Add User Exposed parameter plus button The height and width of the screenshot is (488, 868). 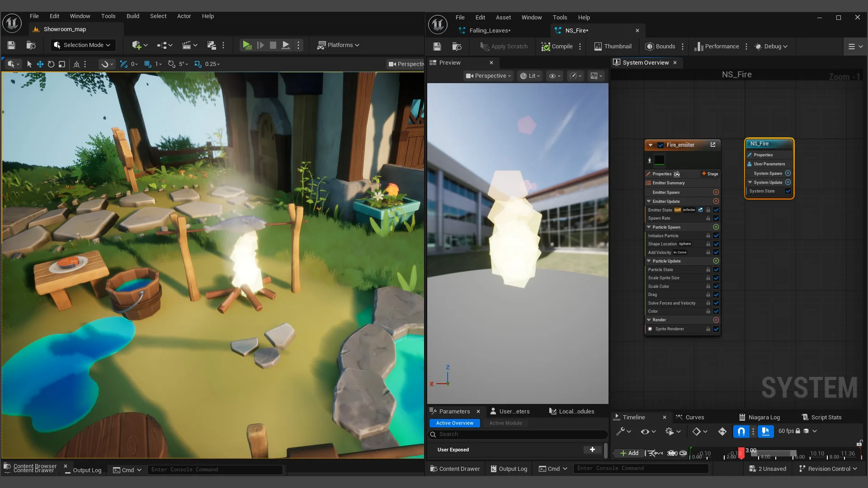pyautogui.click(x=592, y=450)
